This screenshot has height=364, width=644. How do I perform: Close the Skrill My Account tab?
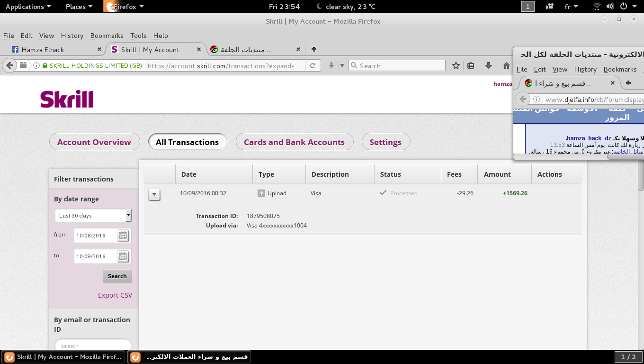pos(199,49)
